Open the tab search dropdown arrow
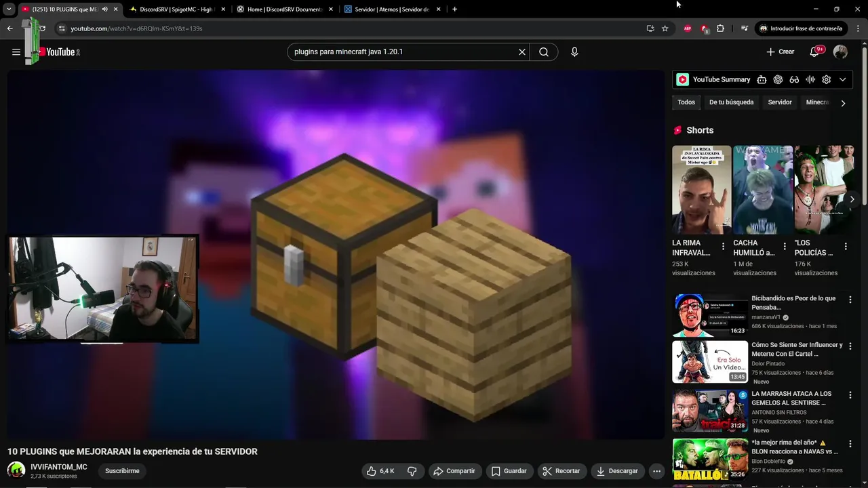Screen dimensions: 868x488 tap(9, 9)
